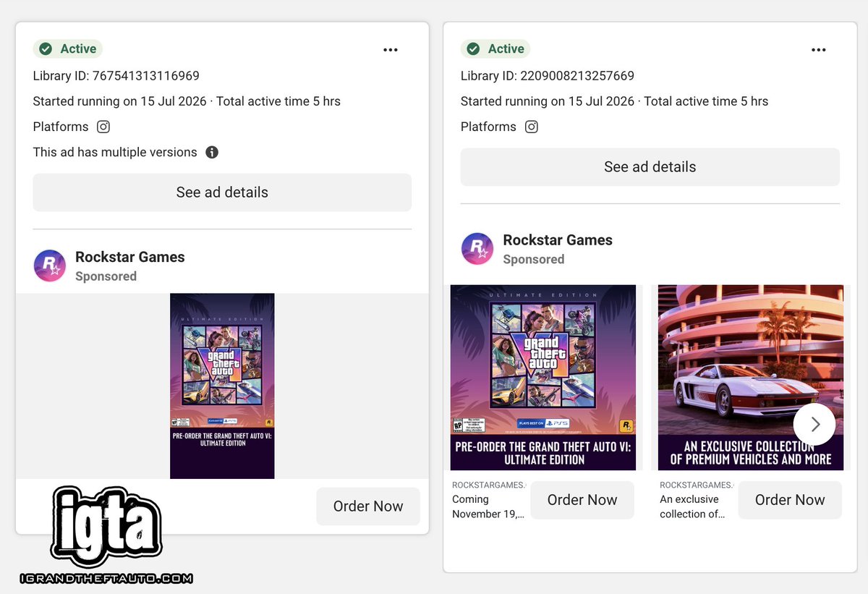Click Sponsored label on left ad
The image size is (868, 594).
pyautogui.click(x=106, y=276)
